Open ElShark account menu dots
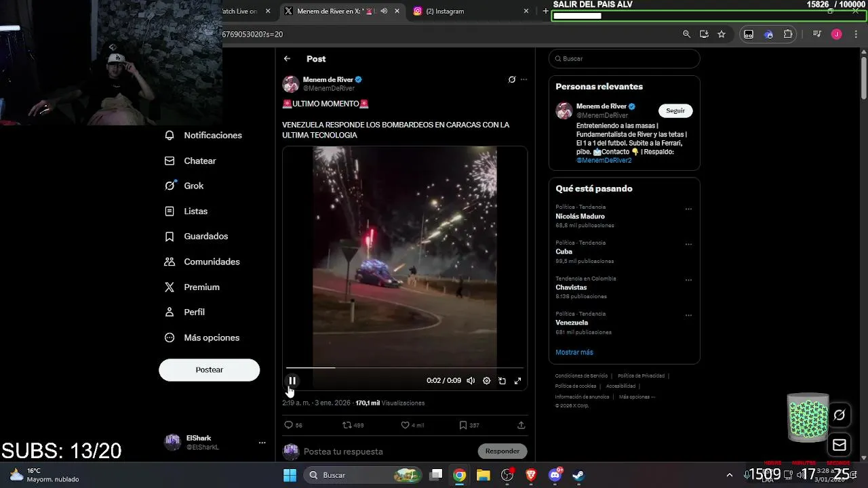868x488 pixels. point(262,443)
